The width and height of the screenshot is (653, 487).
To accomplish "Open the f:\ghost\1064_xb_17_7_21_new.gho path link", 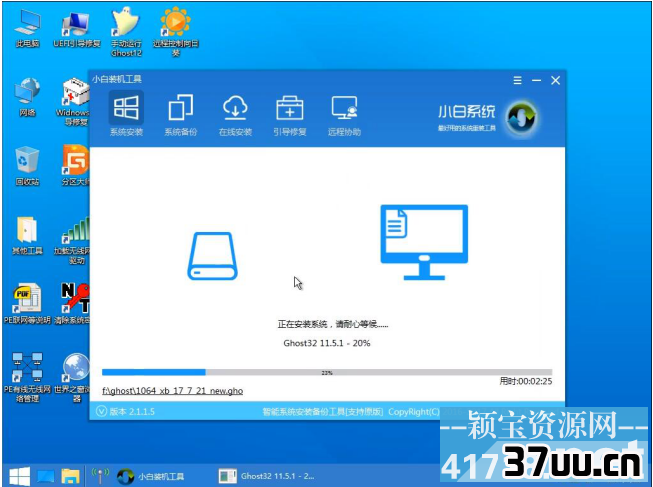I will pos(172,391).
